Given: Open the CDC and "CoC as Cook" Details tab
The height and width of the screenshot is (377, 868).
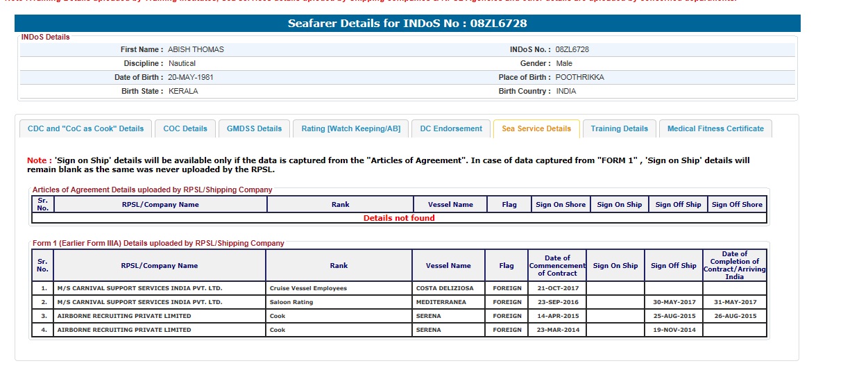Looking at the screenshot, I should (85, 128).
